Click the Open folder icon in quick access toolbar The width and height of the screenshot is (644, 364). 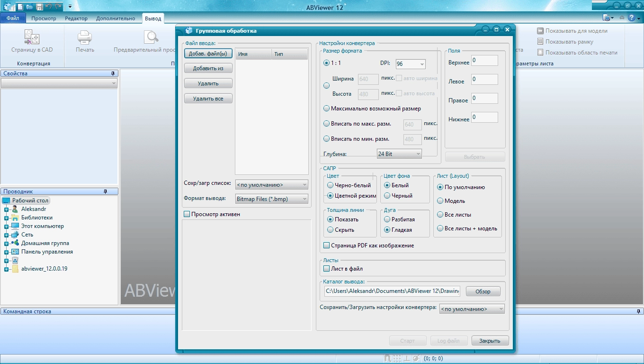30,7
